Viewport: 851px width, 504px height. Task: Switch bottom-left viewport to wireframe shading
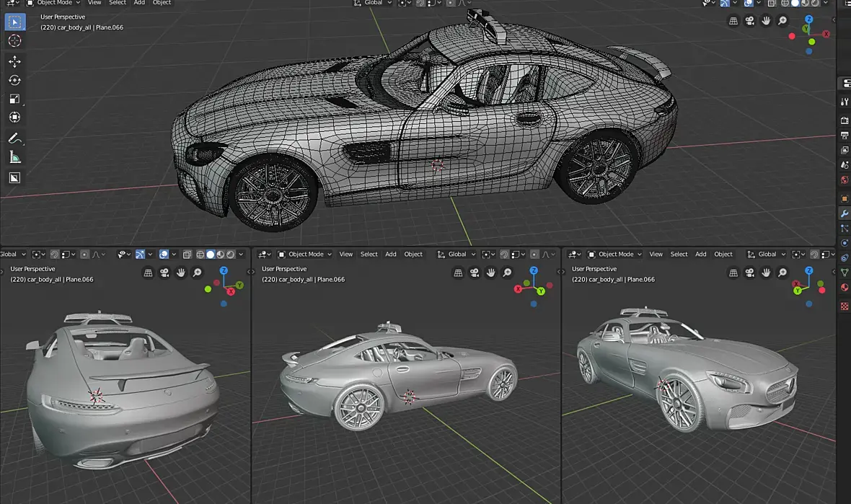(x=200, y=254)
